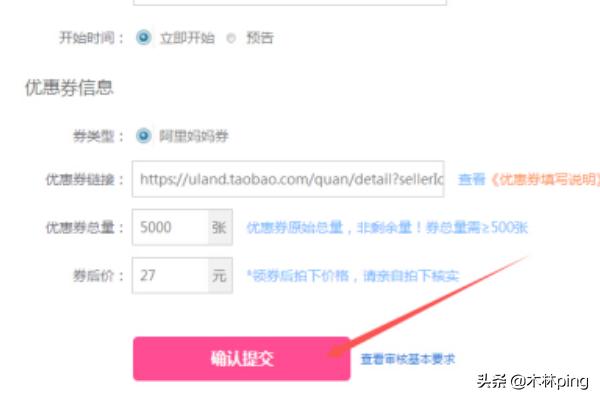This screenshot has height=400, width=600.
Task: Open the 《优惠券填写说明》 orange link
Action: 545,179
